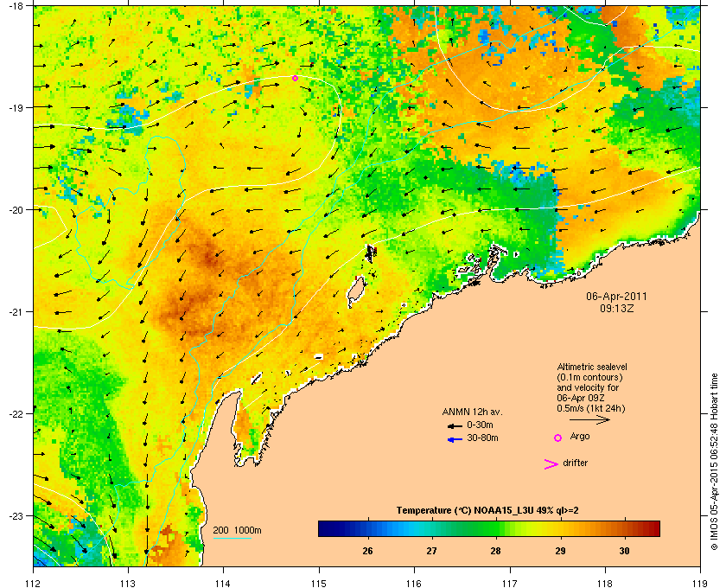Click the longitude axis label 116
This screenshot has height=588, width=726.
pos(414,584)
